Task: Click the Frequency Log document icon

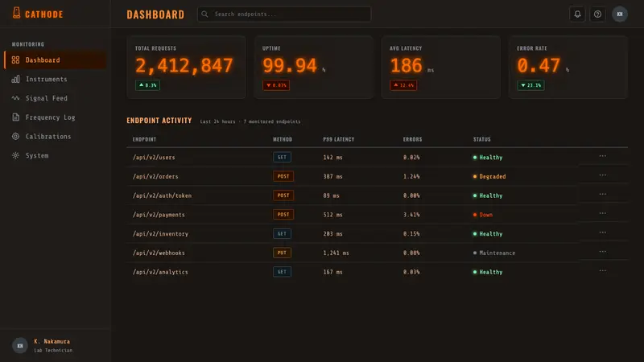Action: pos(15,117)
